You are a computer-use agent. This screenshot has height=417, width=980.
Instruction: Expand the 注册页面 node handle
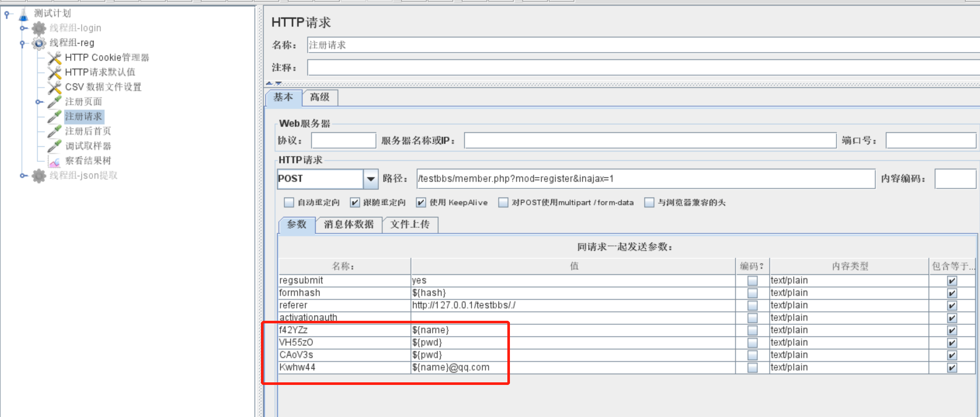[x=38, y=102]
